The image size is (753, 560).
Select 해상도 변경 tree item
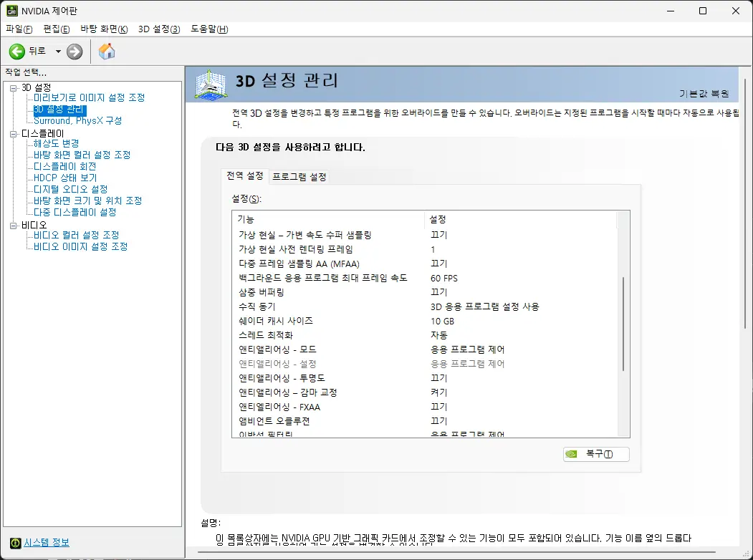point(56,143)
